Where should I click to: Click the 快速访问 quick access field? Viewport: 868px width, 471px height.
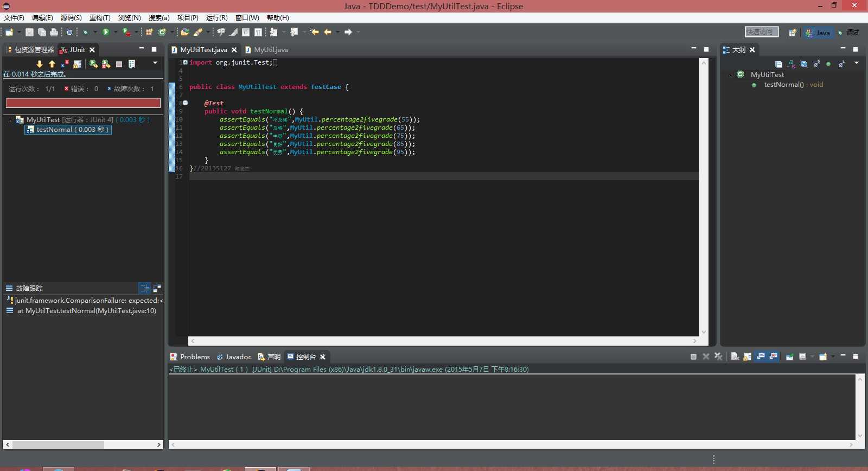(762, 32)
